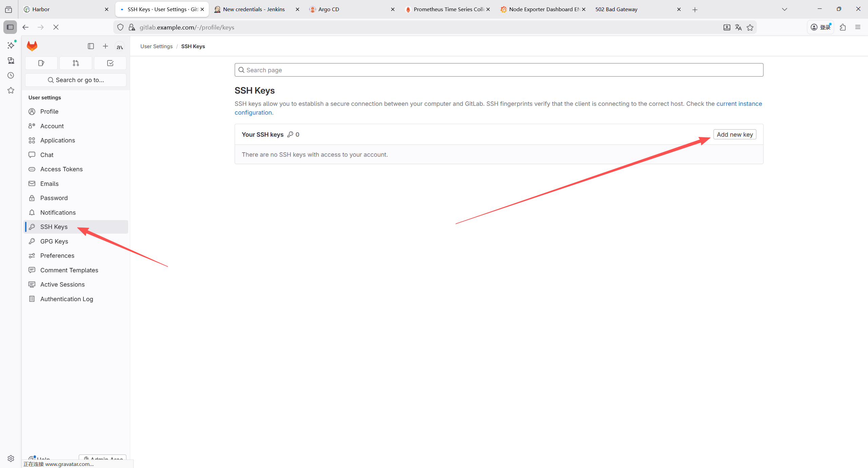Click the translate page icon
The width and height of the screenshot is (868, 468).
pyautogui.click(x=738, y=27)
